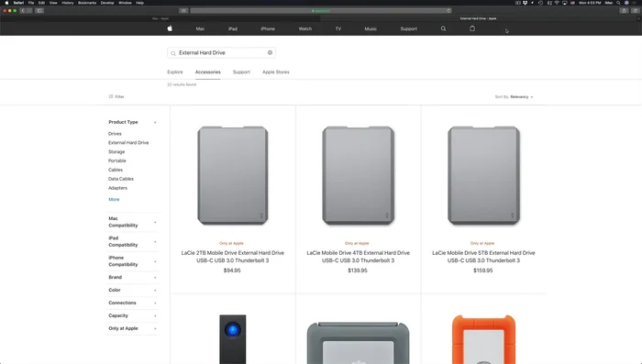Screen dimensions: 642x364
Task: Click the Dropbox icon in menu bar
Action: pyautogui.click(x=525, y=3)
